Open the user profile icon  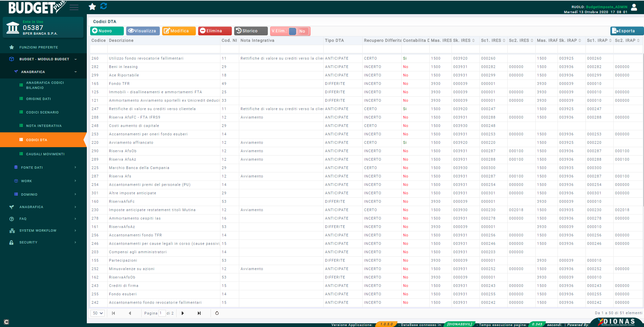coord(634,7)
